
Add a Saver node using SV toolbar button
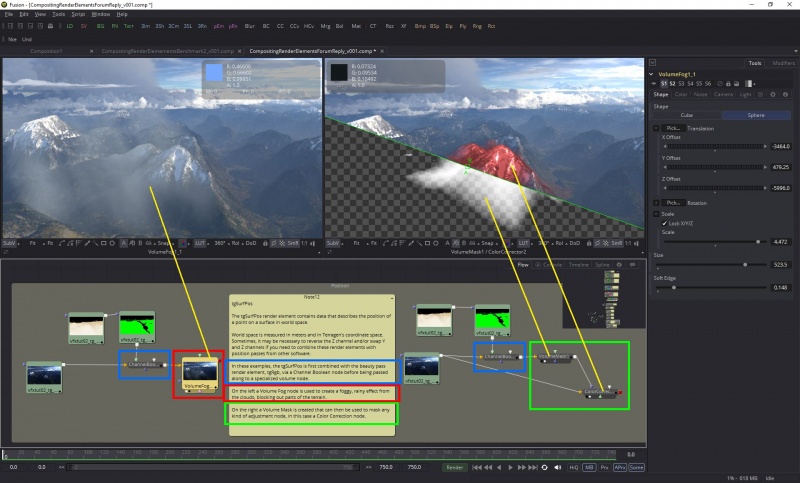coord(84,26)
